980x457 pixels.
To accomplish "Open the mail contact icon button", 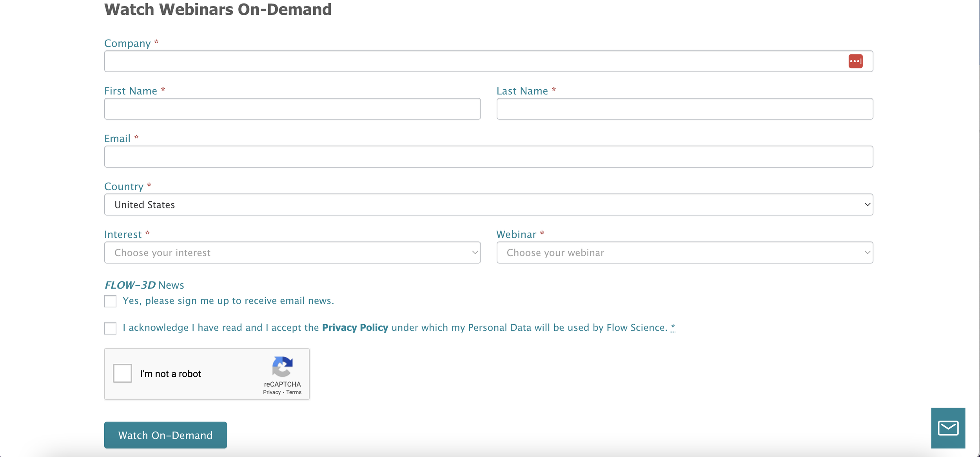I will (x=948, y=428).
